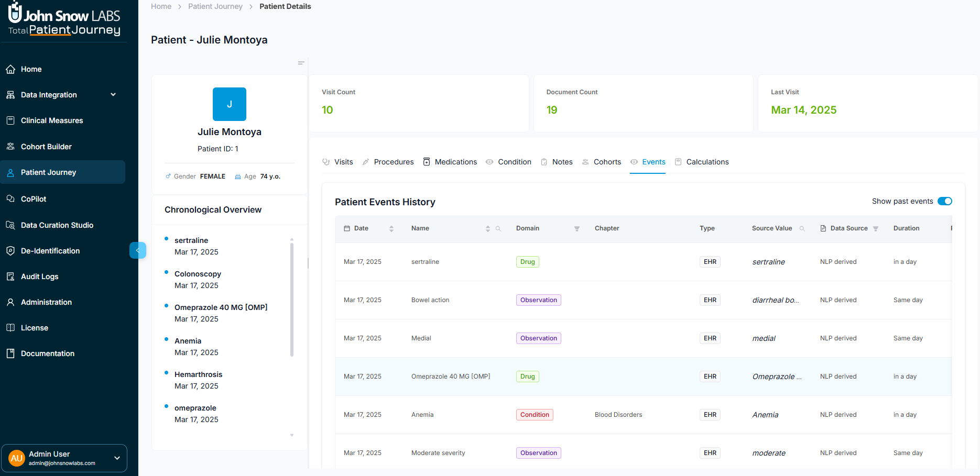View the Audit Logs
This screenshot has height=476, width=980.
tap(39, 276)
